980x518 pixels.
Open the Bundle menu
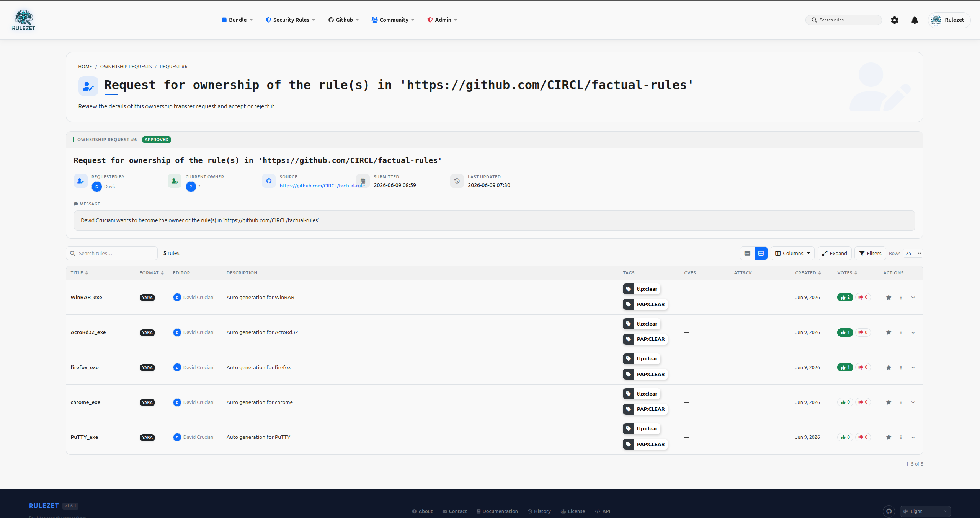click(237, 20)
